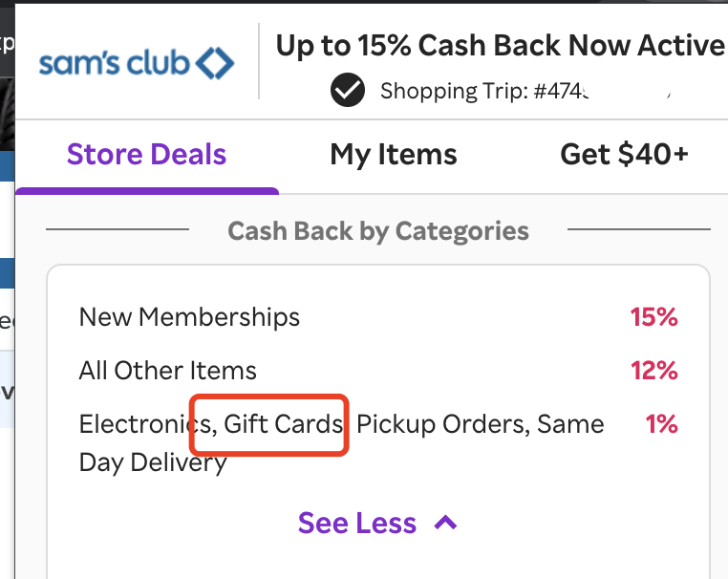
Task: Click the 12% cash back rate
Action: click(653, 370)
